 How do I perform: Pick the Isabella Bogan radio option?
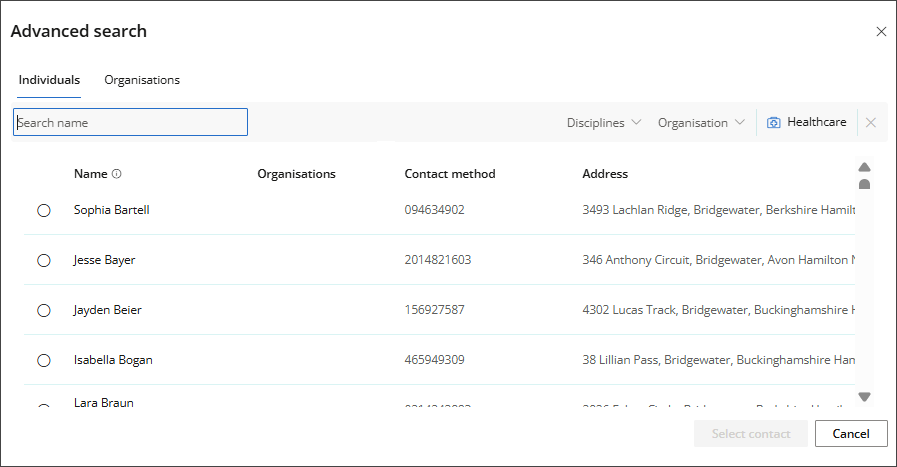click(x=44, y=361)
